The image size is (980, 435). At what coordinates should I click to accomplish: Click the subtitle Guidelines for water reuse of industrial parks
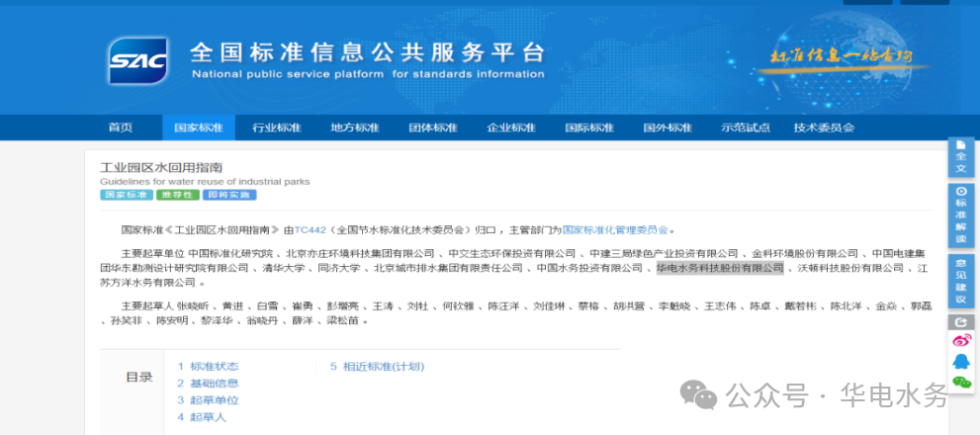(x=205, y=182)
